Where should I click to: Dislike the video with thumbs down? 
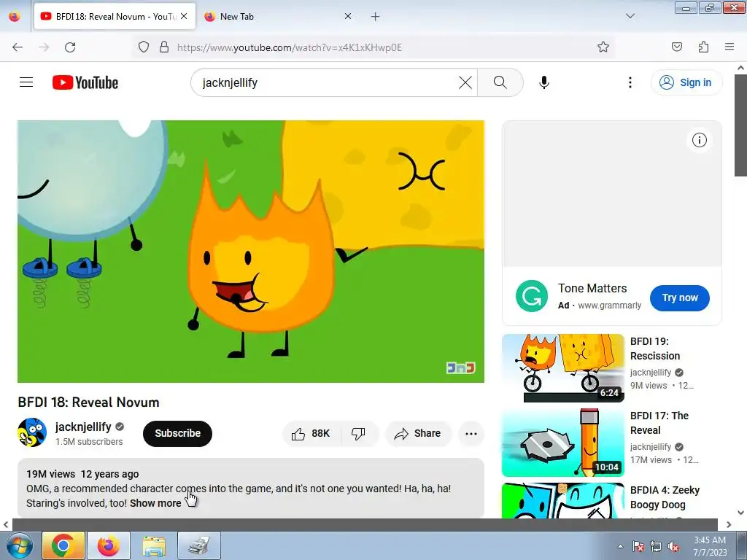[x=358, y=433]
